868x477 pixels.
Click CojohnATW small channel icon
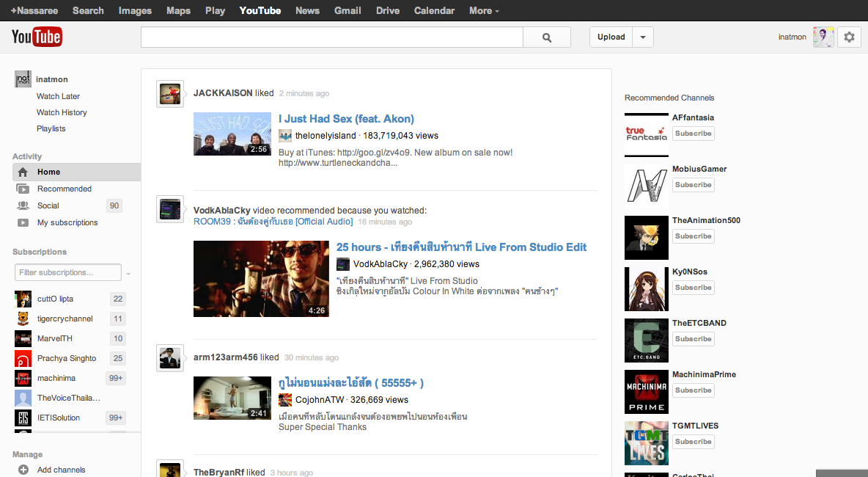coord(285,400)
